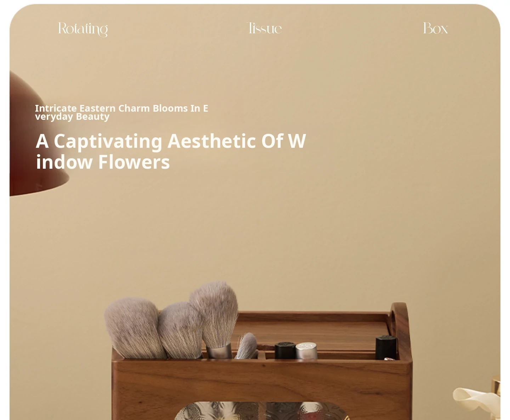The image size is (510, 420).
Task: Select the "Intricate Eastern Charm" subheading text
Action: click(x=121, y=112)
